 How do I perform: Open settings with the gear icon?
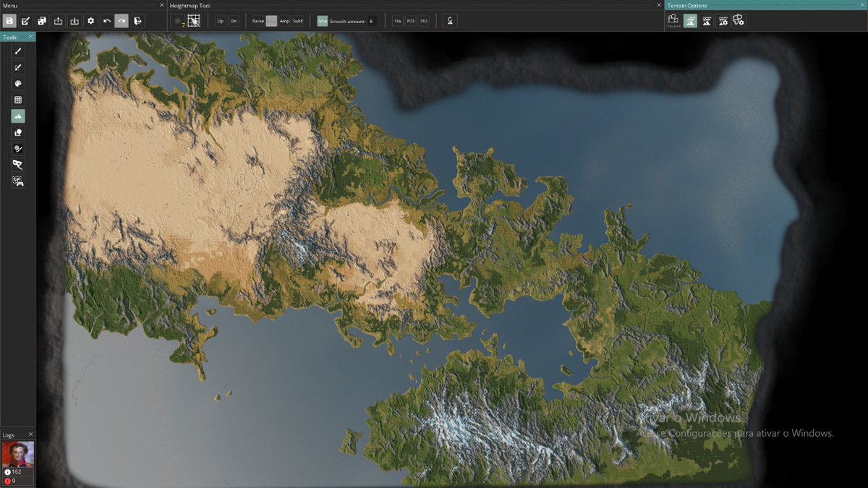click(90, 21)
